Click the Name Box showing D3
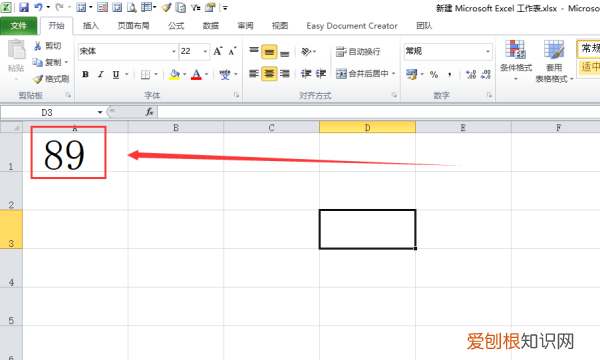Screen dimensions: 600x360 click(47, 112)
